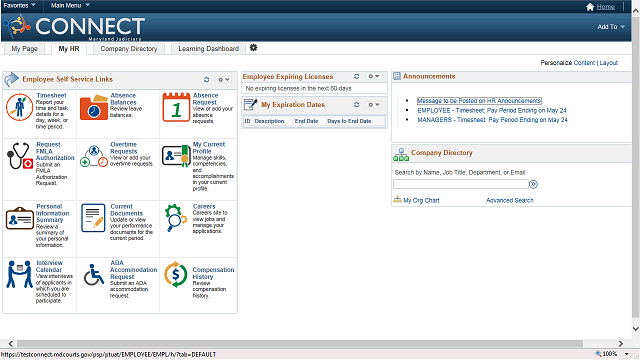Open the Personalize Content link
The width and height of the screenshot is (640, 360).
tap(584, 62)
